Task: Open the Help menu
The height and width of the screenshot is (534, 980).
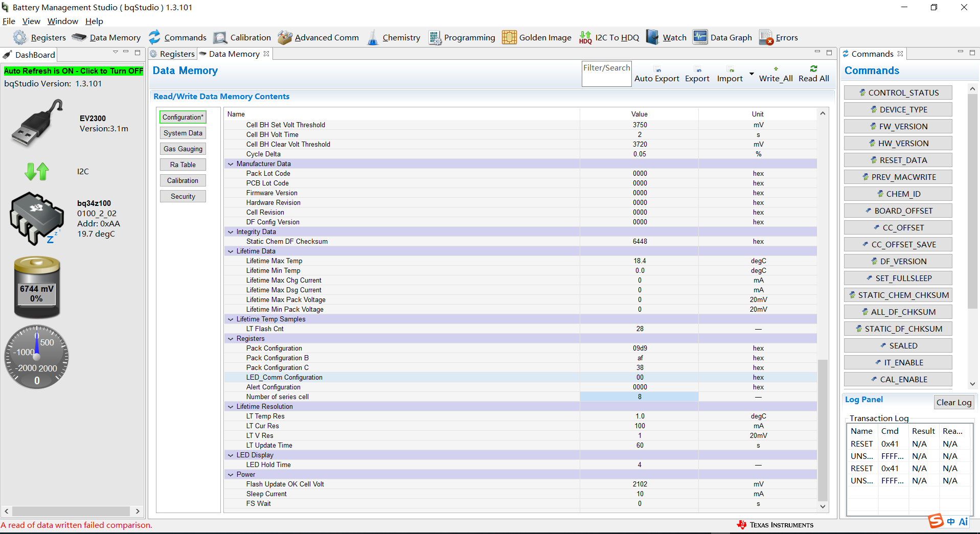Action: (x=94, y=21)
